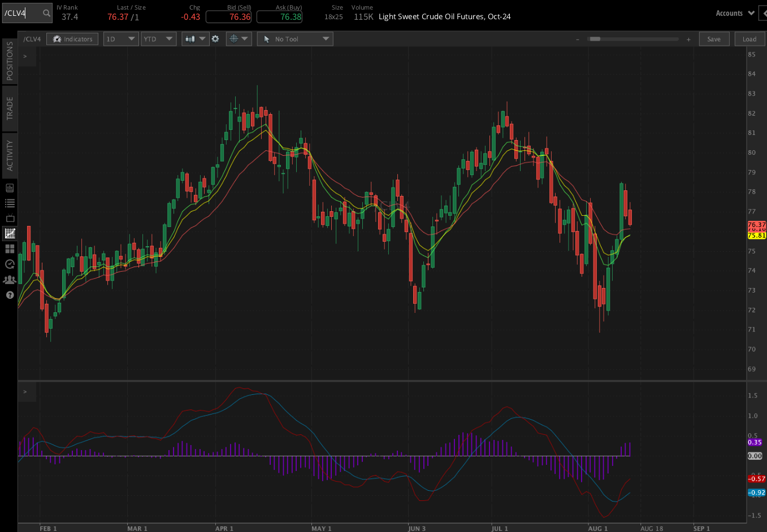
Task: Click the symbol search magnifier icon
Action: pos(46,12)
